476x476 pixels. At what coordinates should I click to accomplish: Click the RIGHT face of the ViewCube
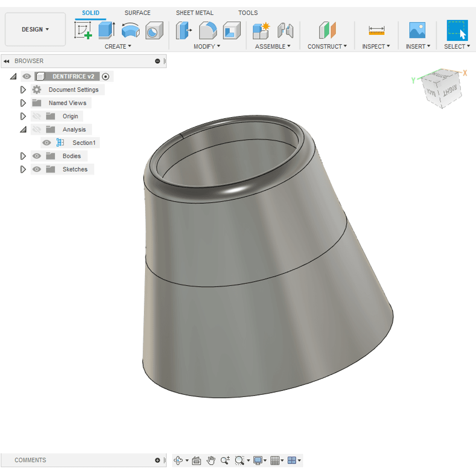click(x=450, y=91)
